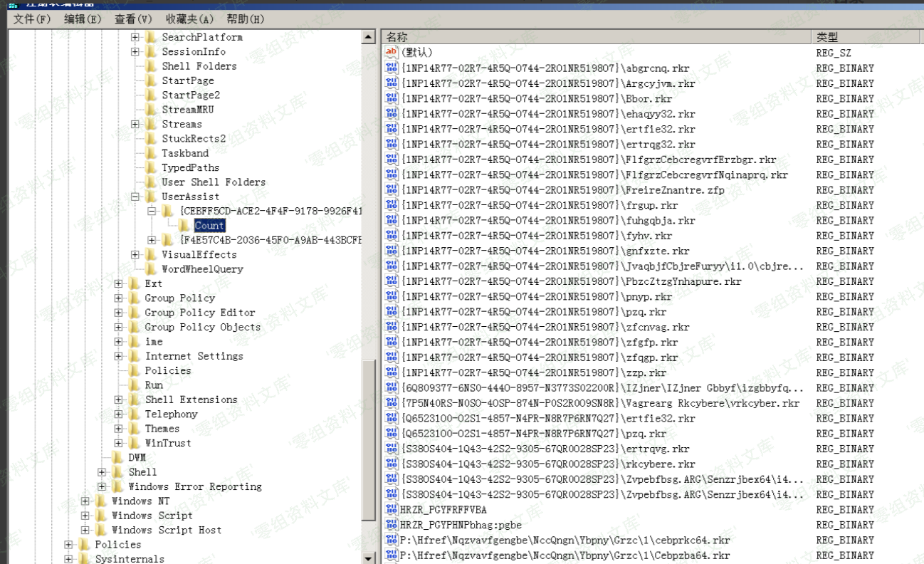Image resolution: width=924 pixels, height=564 pixels.
Task: Click the tree pane scroll-up arrow
Action: coord(368,37)
